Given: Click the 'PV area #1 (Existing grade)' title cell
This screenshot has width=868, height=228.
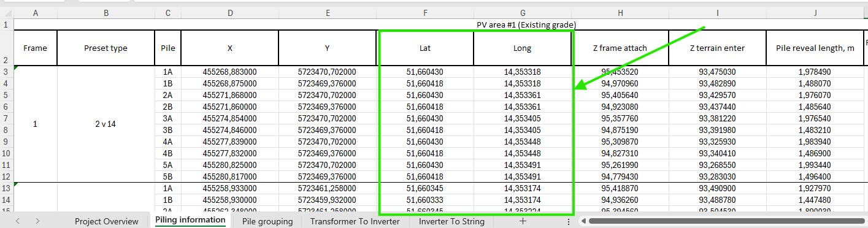Looking at the screenshot, I should (x=526, y=25).
